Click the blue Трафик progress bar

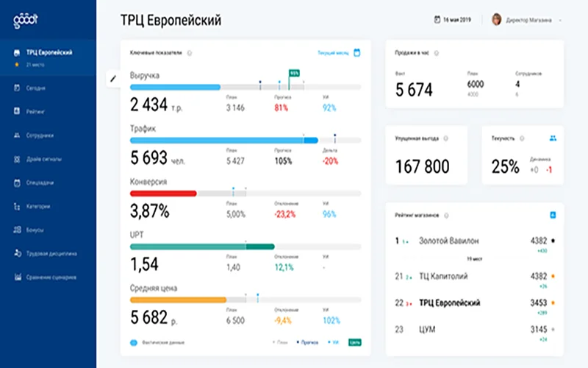(x=224, y=141)
